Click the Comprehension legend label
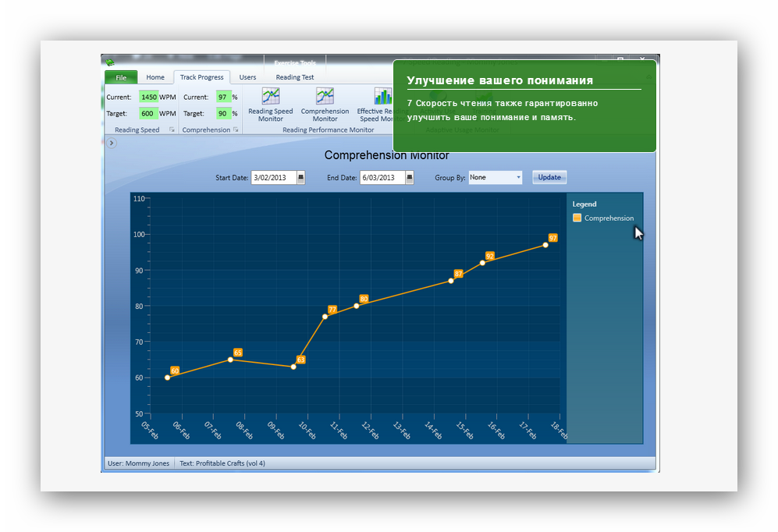Viewport: 778px width, 532px height. pos(609,218)
